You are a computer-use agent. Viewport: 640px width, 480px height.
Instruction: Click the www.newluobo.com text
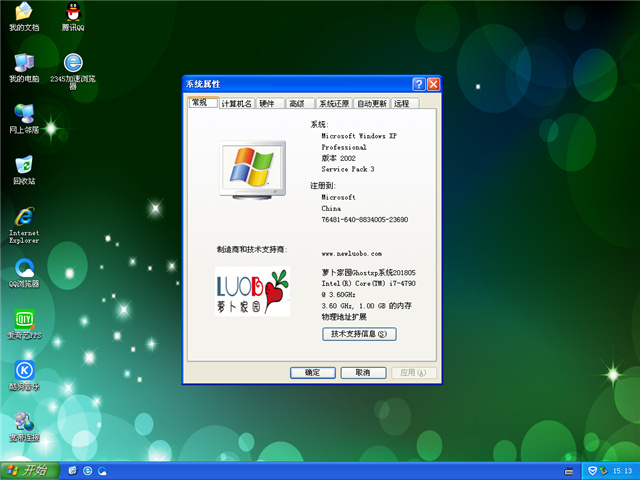tap(352, 253)
